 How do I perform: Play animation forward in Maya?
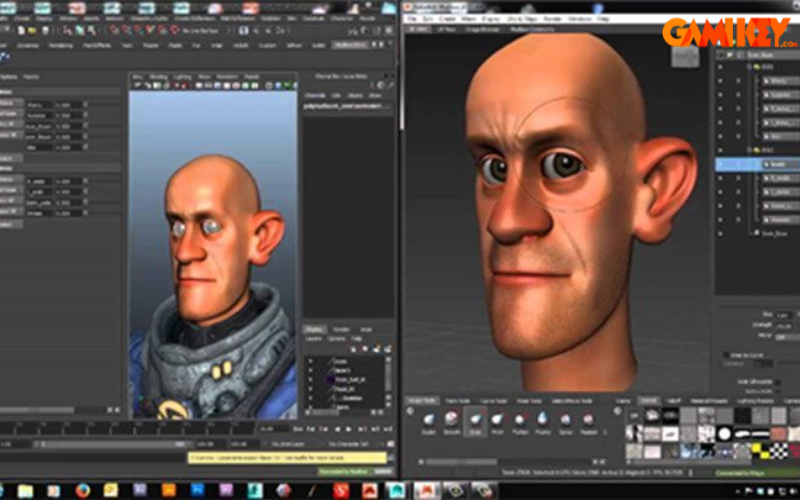click(349, 429)
